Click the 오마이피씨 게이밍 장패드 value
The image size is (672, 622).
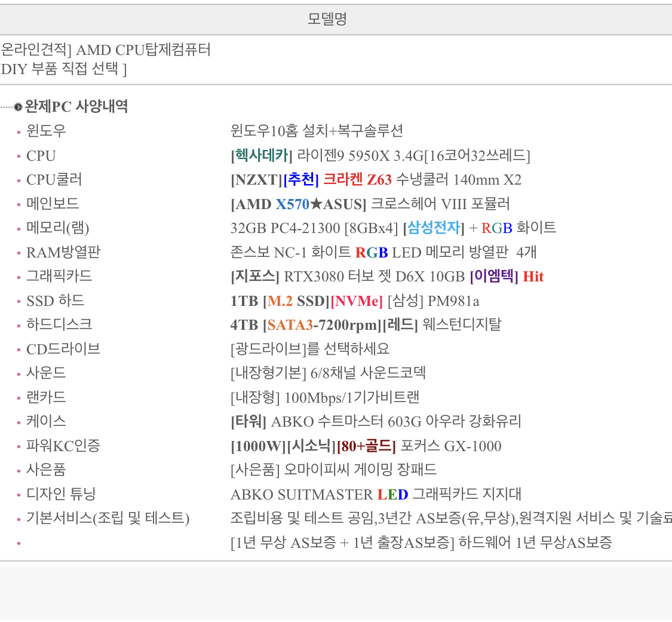coord(333,470)
